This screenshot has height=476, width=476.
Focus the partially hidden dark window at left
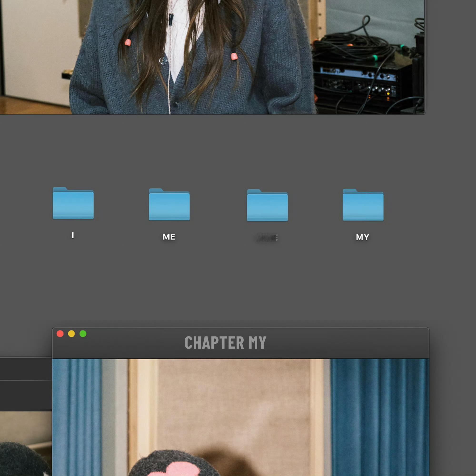point(25,370)
